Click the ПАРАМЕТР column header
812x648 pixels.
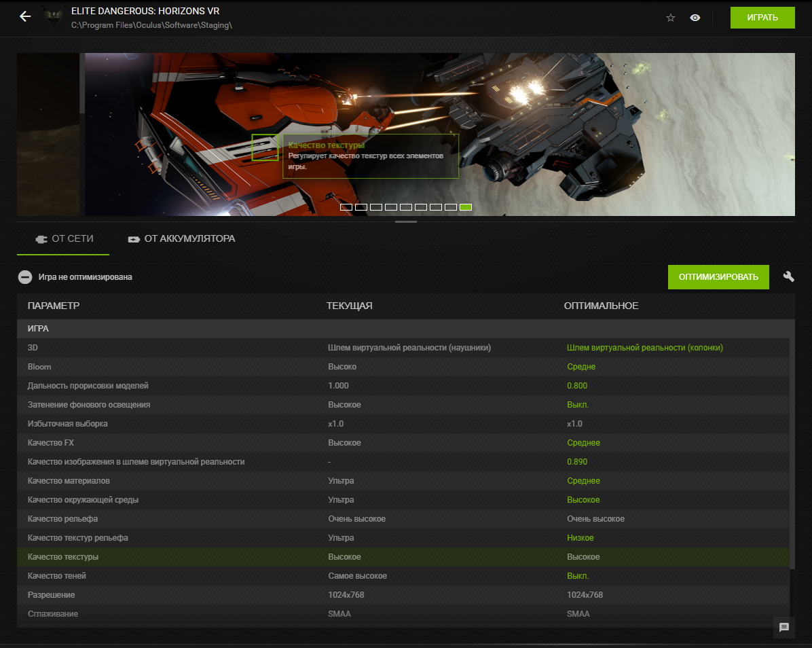tap(54, 306)
